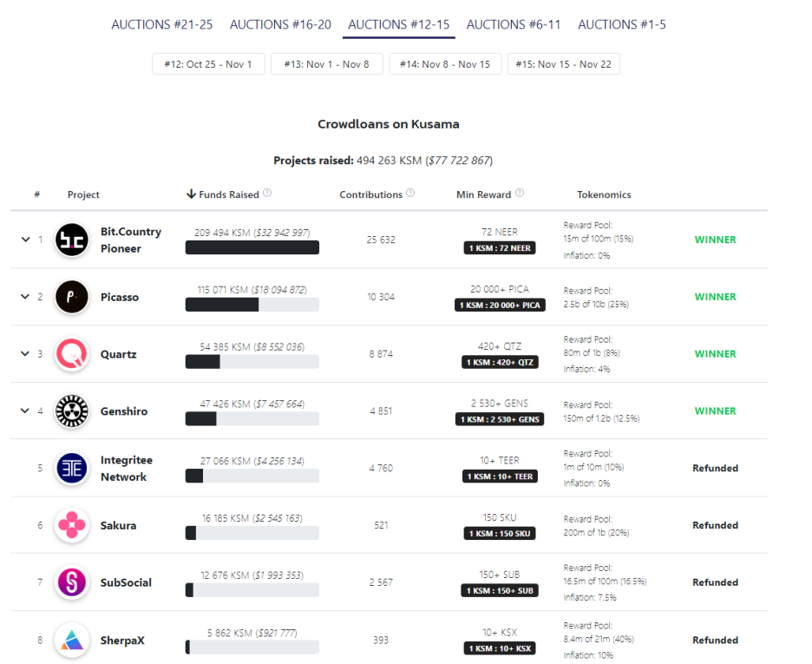
Task: Click the Funds Raised sort arrow
Action: 191,194
